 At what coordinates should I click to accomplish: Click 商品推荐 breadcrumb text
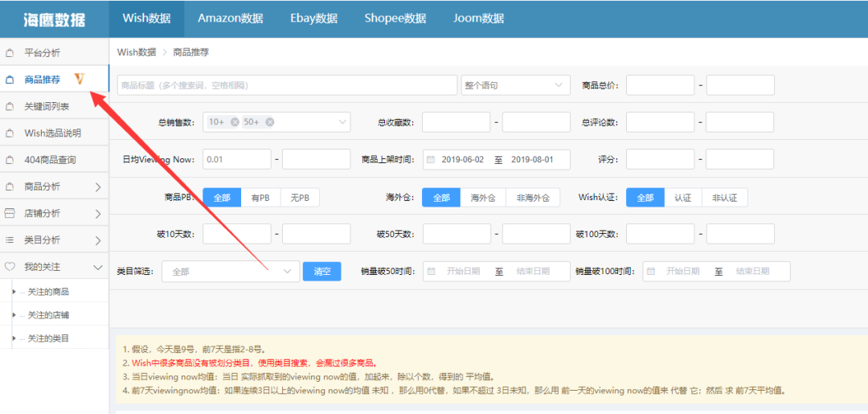click(x=191, y=52)
